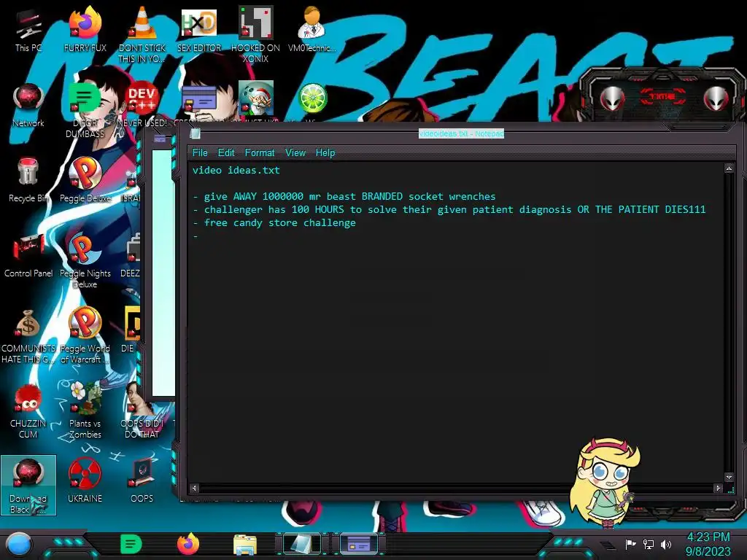Open Control Panel desktop icon
This screenshot has height=560, width=747.
(x=28, y=255)
